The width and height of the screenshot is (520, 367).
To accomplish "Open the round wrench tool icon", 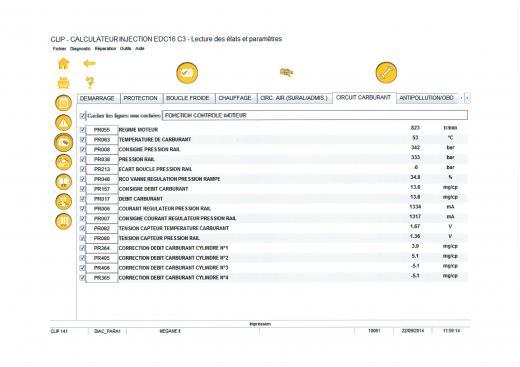I will coord(386,72).
